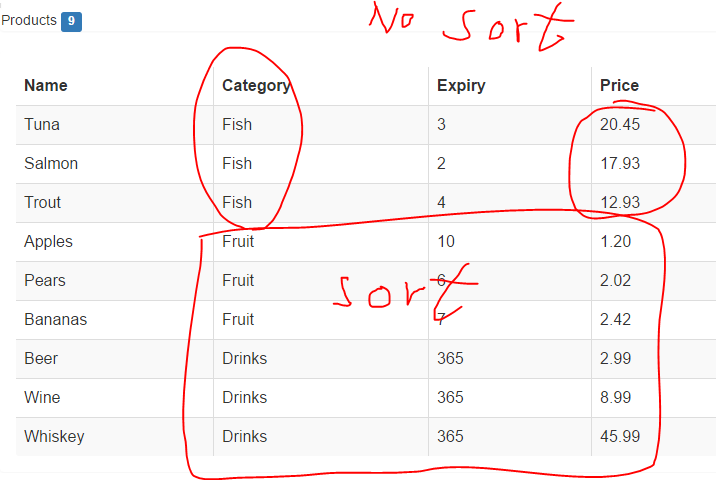Click Fruit category in Bananas row
The width and height of the screenshot is (716, 480).
(238, 320)
